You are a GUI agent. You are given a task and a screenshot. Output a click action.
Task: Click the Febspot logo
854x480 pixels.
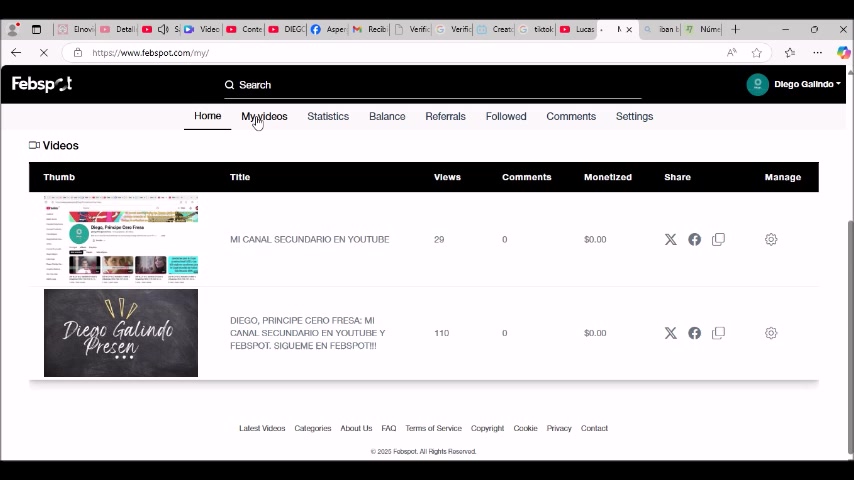coord(42,84)
